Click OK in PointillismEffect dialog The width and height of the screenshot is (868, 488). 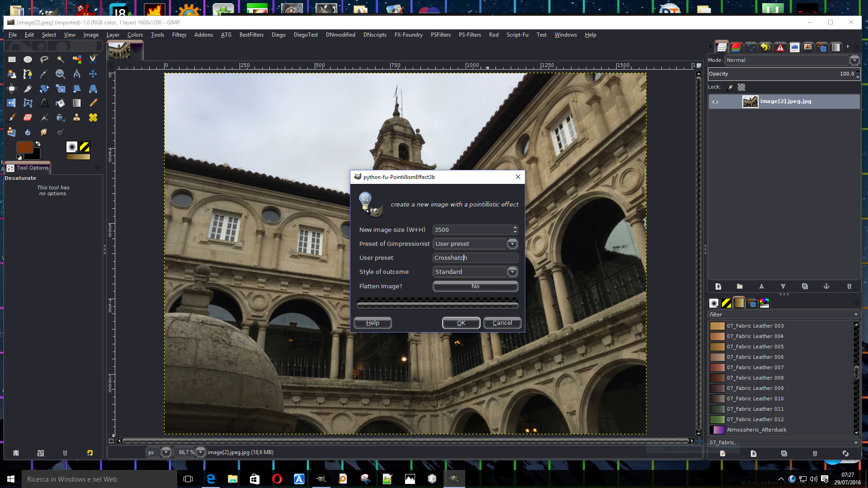(x=461, y=323)
